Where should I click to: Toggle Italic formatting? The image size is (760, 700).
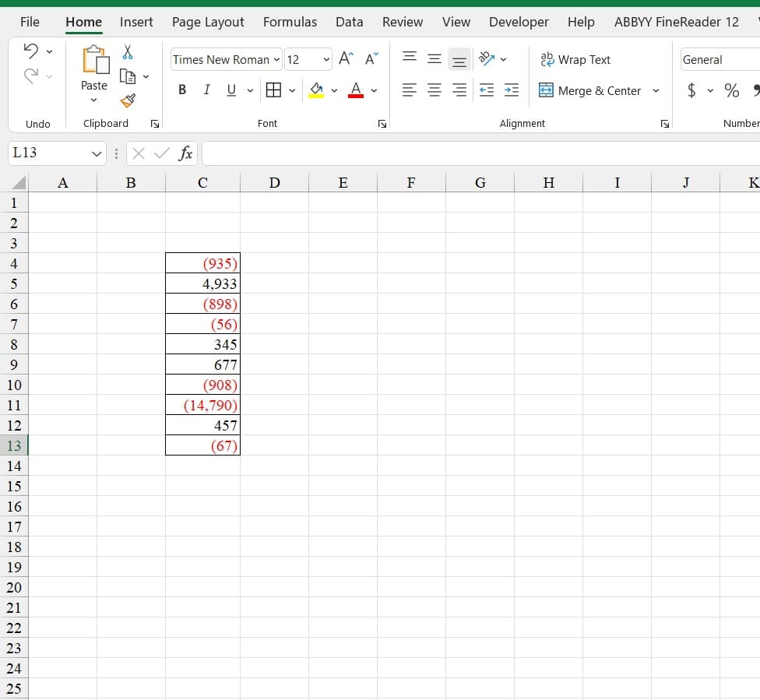[206, 90]
